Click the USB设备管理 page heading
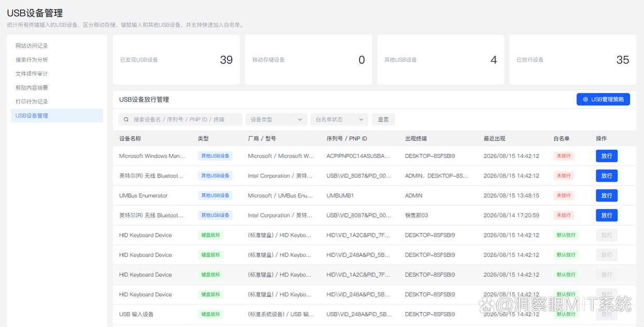The height and width of the screenshot is (327, 644). [x=35, y=13]
